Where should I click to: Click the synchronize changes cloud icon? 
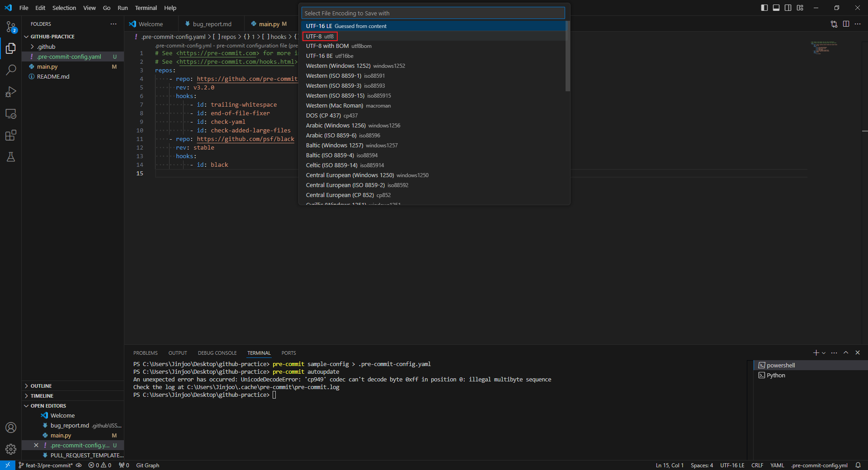(79, 465)
